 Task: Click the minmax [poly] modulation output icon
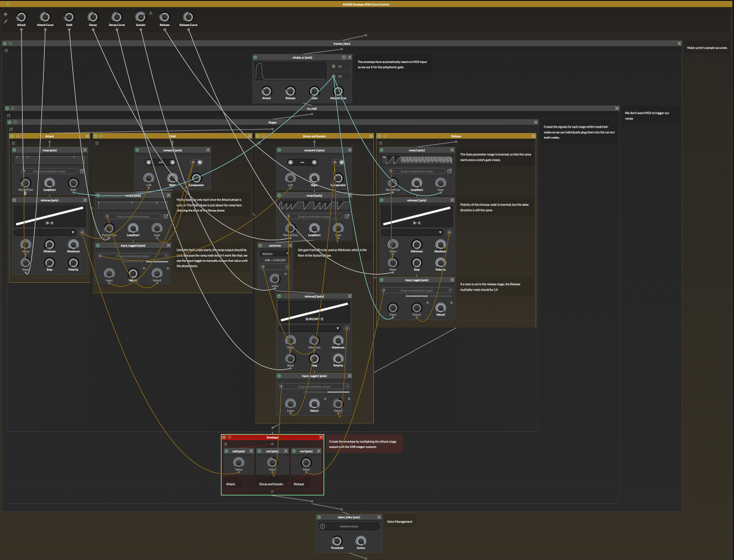[x=82, y=233]
